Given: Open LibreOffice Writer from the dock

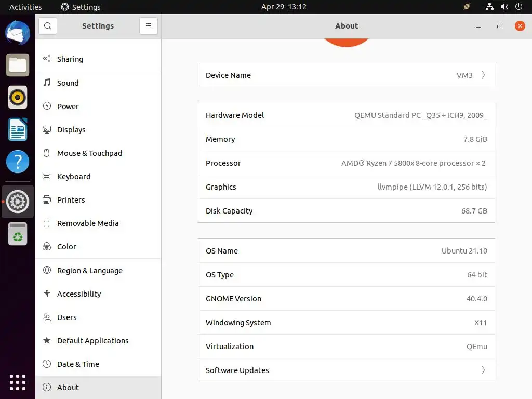Looking at the screenshot, I should pos(18,129).
